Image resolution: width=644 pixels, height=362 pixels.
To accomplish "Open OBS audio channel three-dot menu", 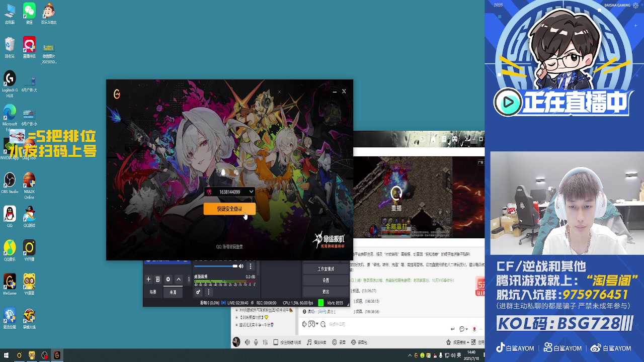I will tap(251, 266).
